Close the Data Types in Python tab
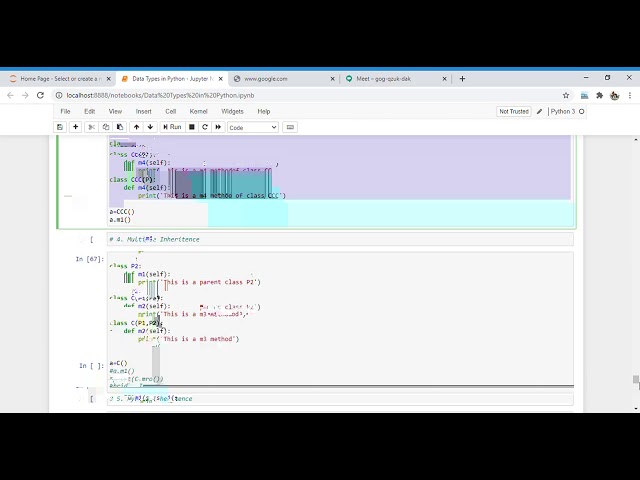The image size is (640, 480). [x=220, y=79]
